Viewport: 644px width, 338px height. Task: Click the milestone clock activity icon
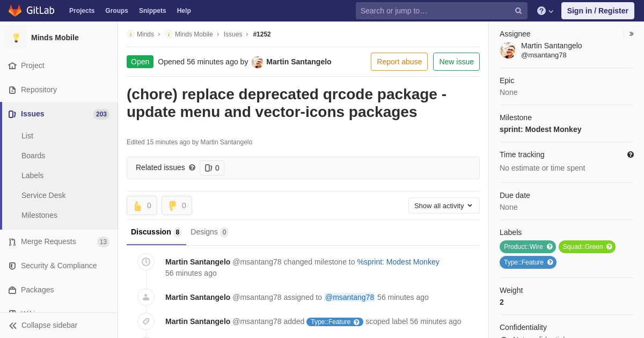coord(146,262)
